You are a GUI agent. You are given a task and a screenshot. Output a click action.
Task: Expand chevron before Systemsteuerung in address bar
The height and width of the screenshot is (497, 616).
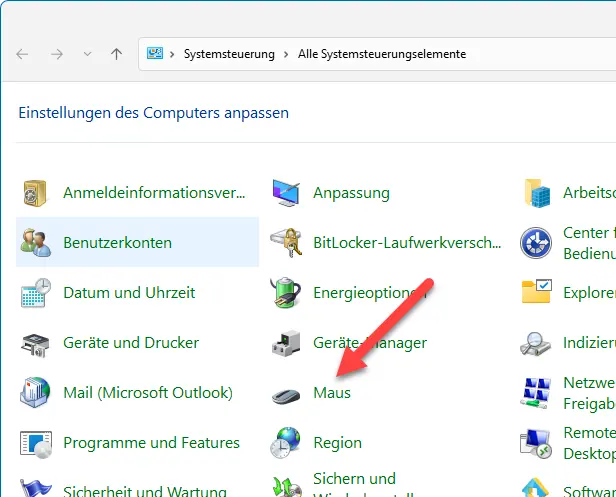point(173,54)
